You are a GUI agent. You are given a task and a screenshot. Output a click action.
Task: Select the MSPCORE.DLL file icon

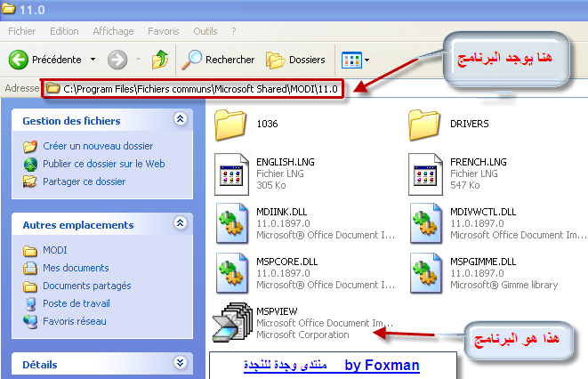(x=232, y=273)
